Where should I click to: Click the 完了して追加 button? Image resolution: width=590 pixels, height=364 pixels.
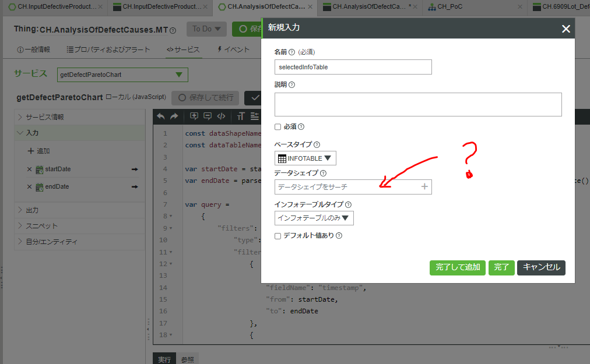(x=457, y=267)
